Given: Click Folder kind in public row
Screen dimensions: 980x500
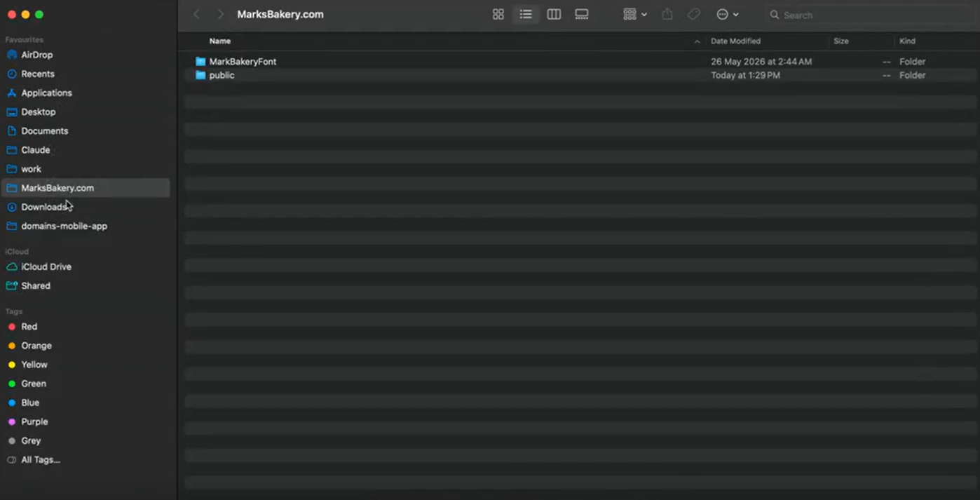Looking at the screenshot, I should coord(913,75).
